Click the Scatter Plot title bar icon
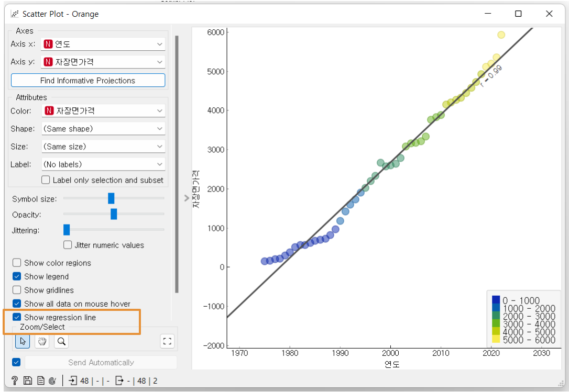569x392 pixels. (15, 14)
